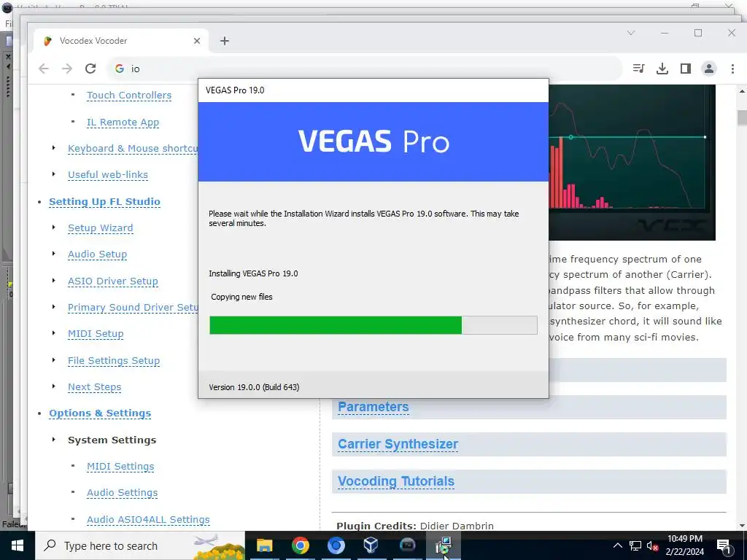This screenshot has height=560, width=747.
Task: Open VirtualBox cube icon on taskbar
Action: click(371, 545)
